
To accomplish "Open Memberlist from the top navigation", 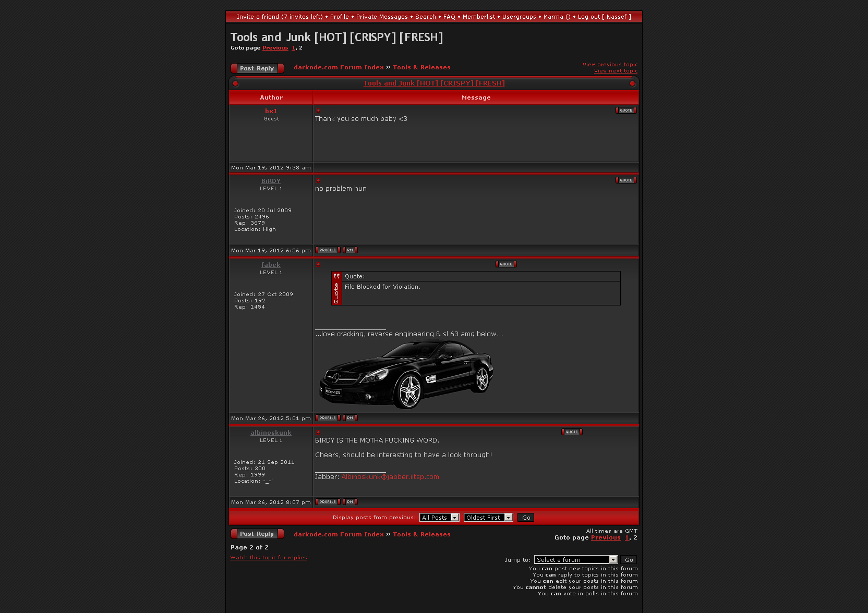I will (x=478, y=17).
